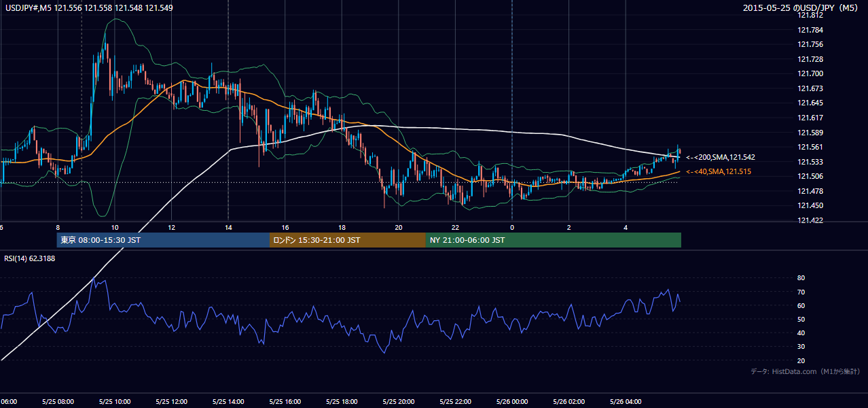This screenshot has height=408, width=868.
Task: Click the London 15:30-21:00 JST session bar
Action: pos(348,240)
